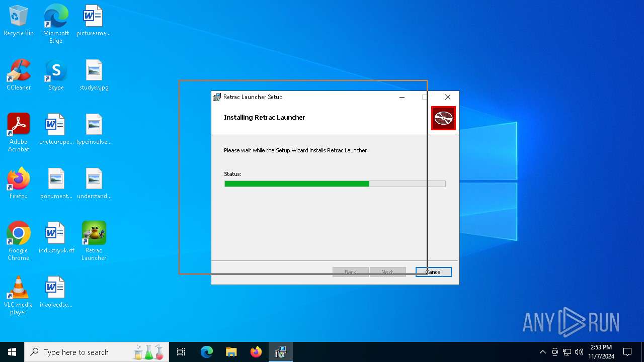Select the involvedse Word document

(56, 292)
